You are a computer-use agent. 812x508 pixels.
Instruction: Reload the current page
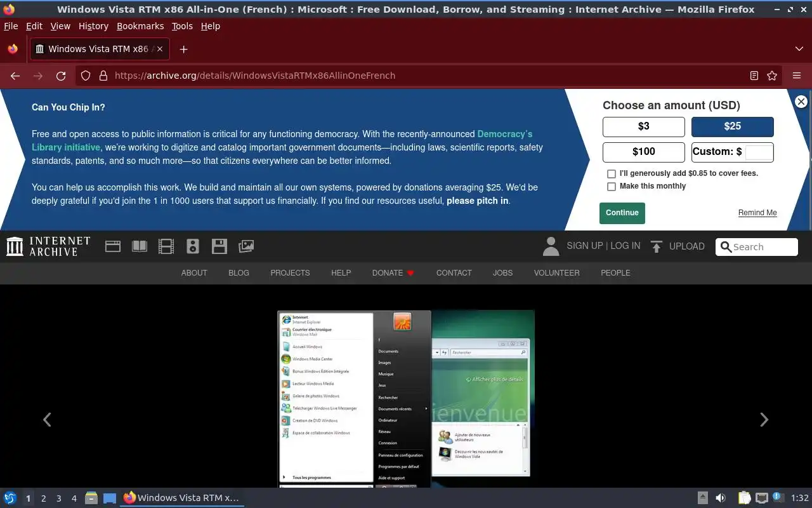click(x=61, y=76)
